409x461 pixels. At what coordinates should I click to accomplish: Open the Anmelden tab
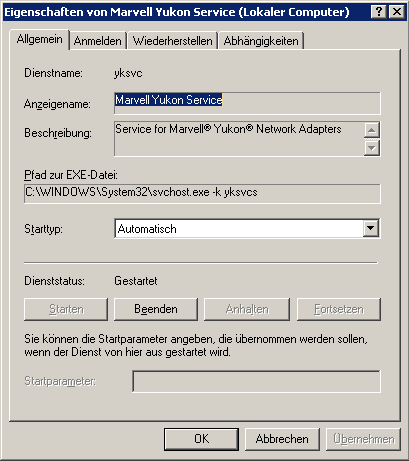[98, 41]
